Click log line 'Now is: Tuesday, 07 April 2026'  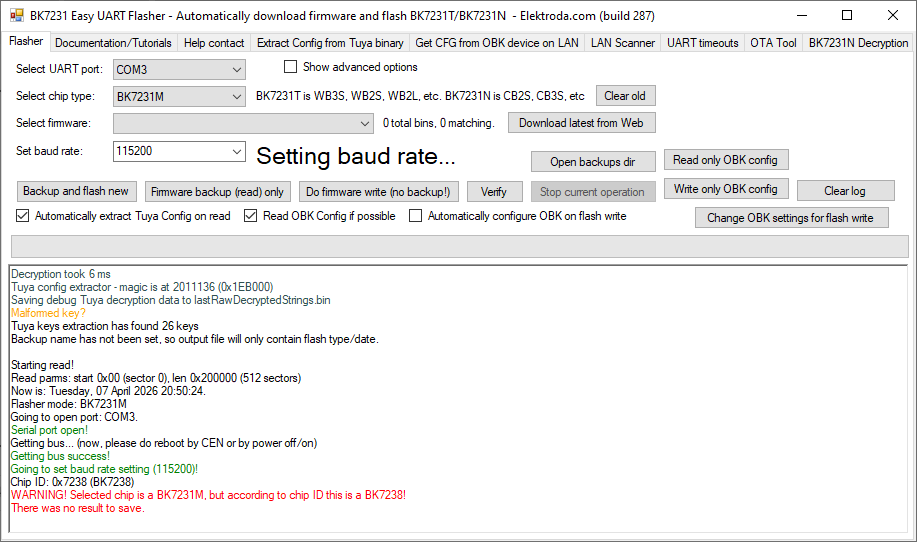[108, 391]
